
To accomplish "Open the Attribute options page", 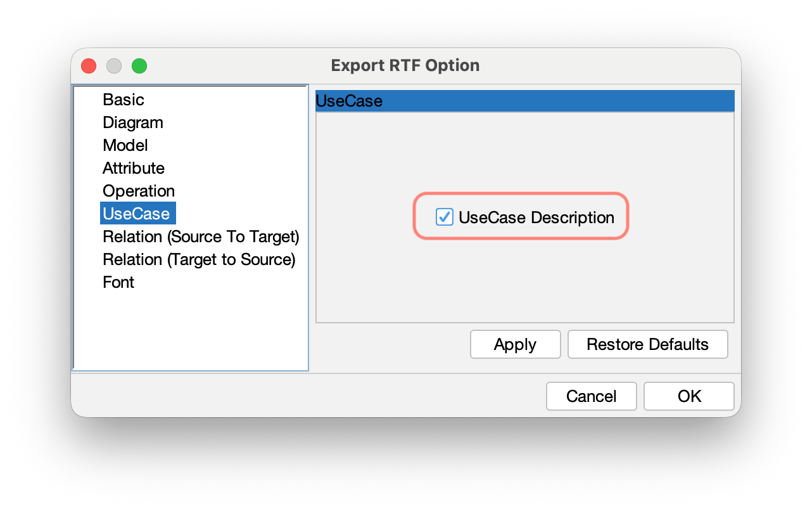I will 133,168.
